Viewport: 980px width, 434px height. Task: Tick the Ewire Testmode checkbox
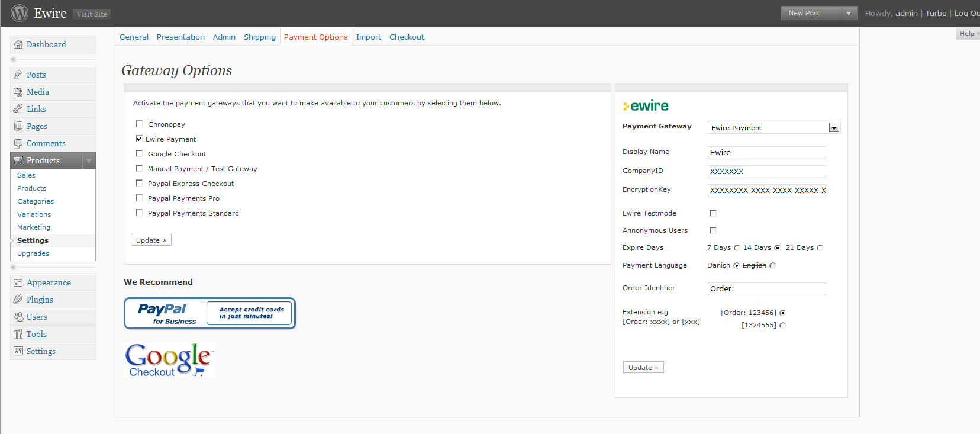(713, 213)
